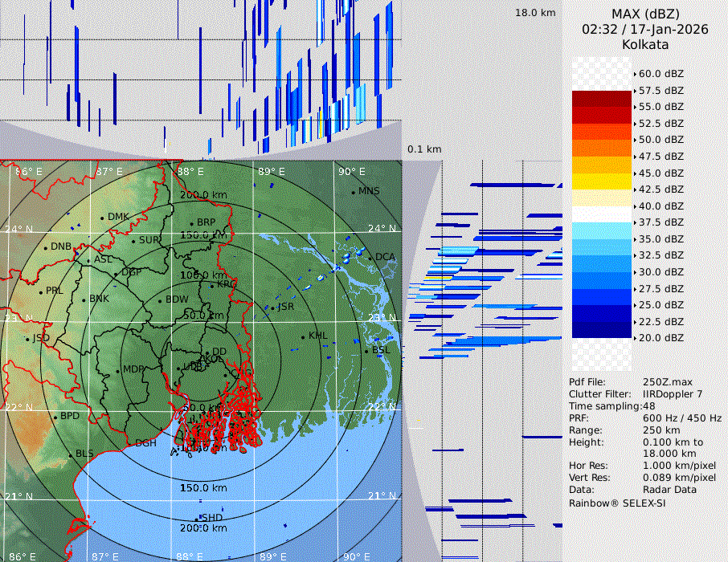Click the 18.0 km height label

[535, 13]
